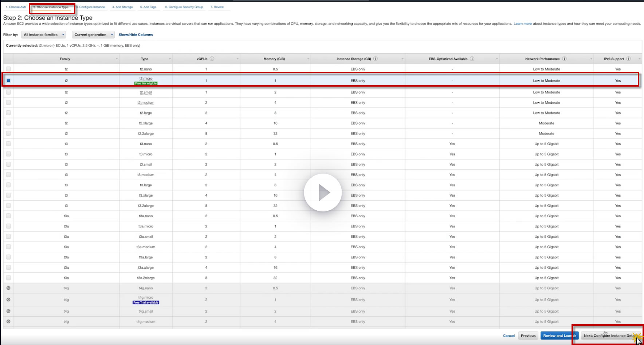
Task: Open the Type column header dropdown arrow
Action: click(170, 59)
